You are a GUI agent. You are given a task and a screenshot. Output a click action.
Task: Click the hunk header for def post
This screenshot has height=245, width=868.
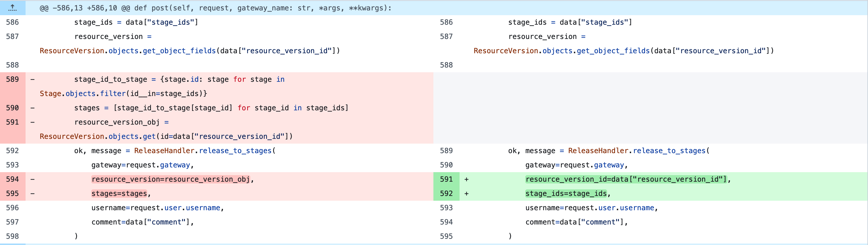[x=216, y=8]
